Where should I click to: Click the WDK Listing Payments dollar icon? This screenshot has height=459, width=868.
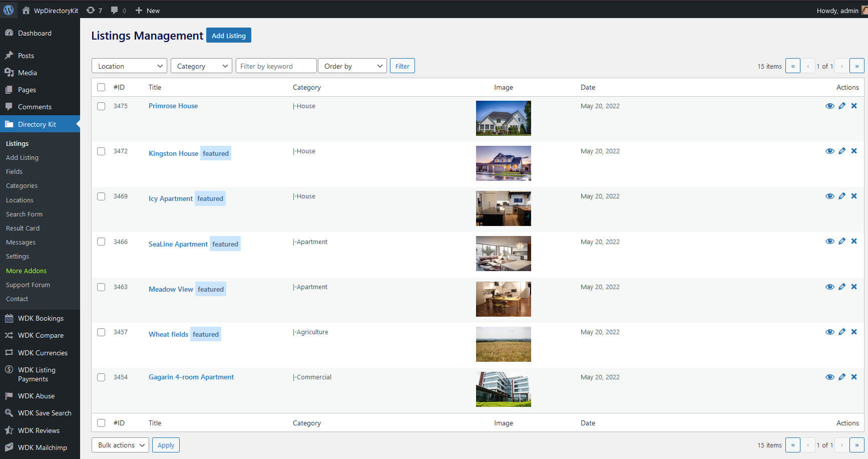[9, 370]
